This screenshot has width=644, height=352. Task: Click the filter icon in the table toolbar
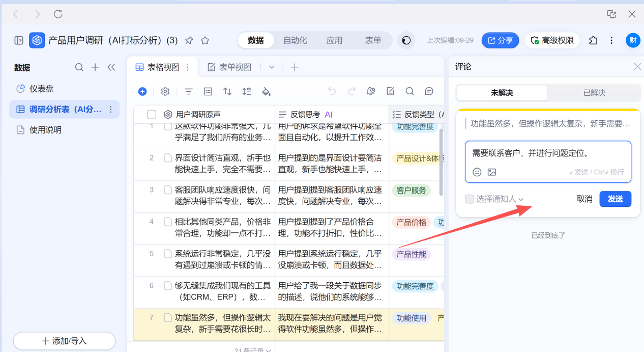coord(188,92)
